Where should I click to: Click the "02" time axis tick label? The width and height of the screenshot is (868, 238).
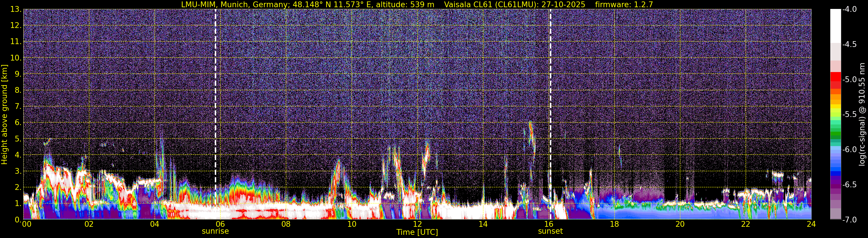coord(89,224)
